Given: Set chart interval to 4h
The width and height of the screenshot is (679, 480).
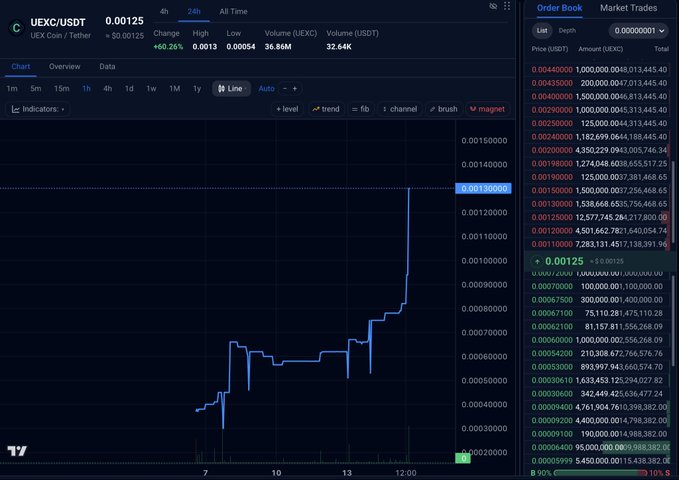Looking at the screenshot, I should point(108,88).
